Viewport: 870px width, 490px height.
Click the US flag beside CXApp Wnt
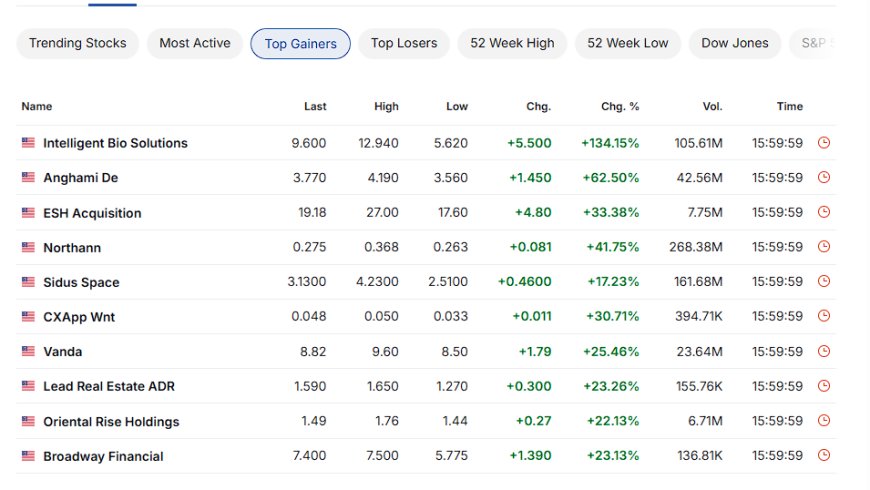[28, 316]
